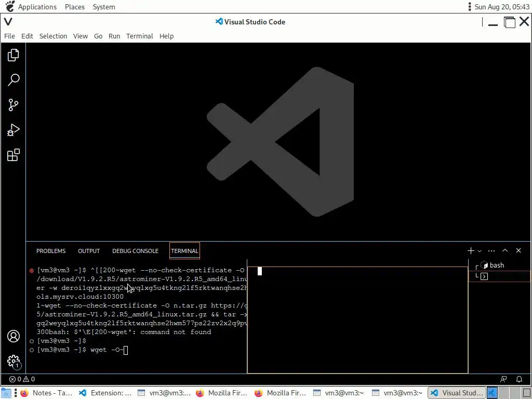Open terminal panel more actions ellipsis
This screenshot has height=399, width=532.
coord(491,251)
